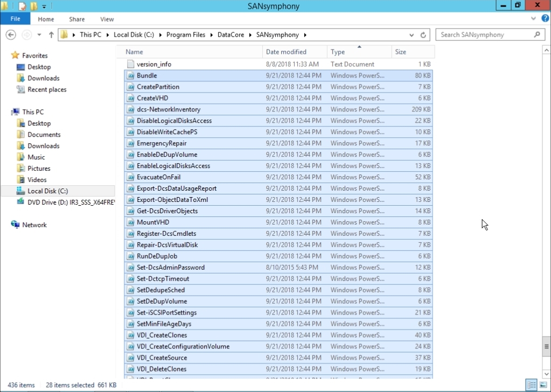This screenshot has width=551, height=392.
Task: Expand the chevron after SANsymphony breadcrumb
Action: click(305, 35)
